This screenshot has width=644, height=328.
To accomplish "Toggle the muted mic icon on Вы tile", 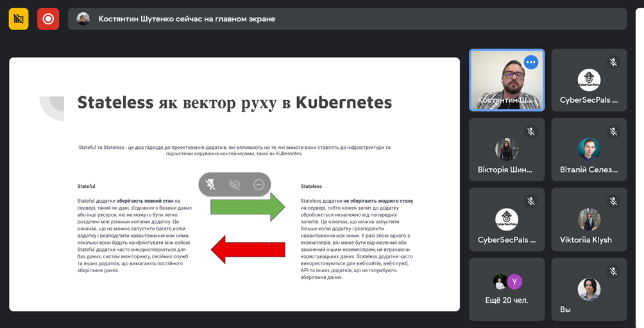I will click(613, 272).
